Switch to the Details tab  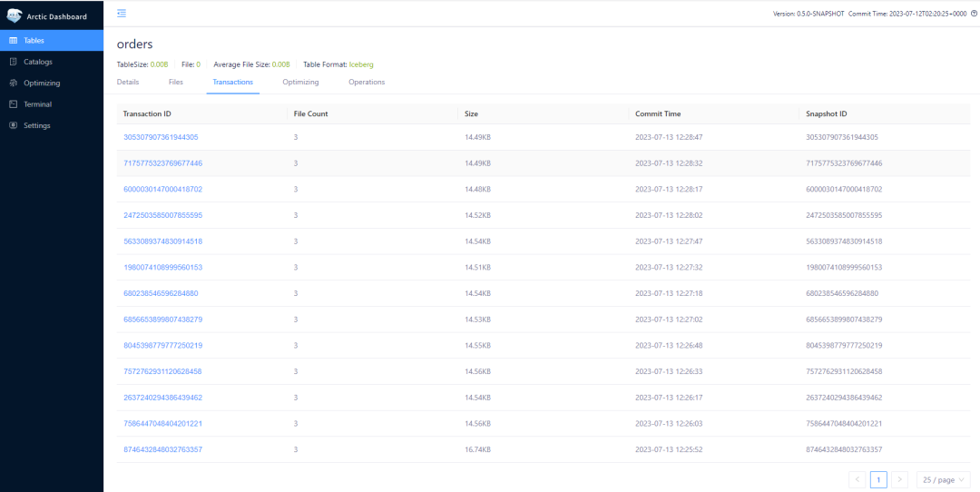128,82
